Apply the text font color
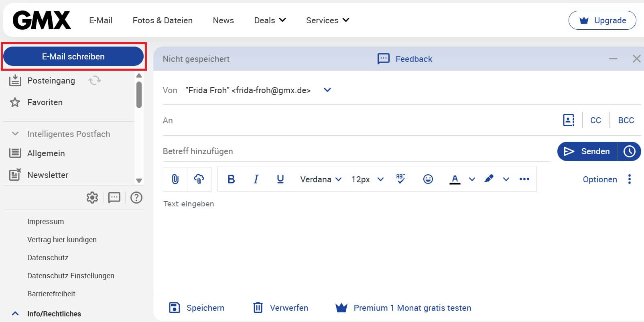The height and width of the screenshot is (322, 644). 455,179
